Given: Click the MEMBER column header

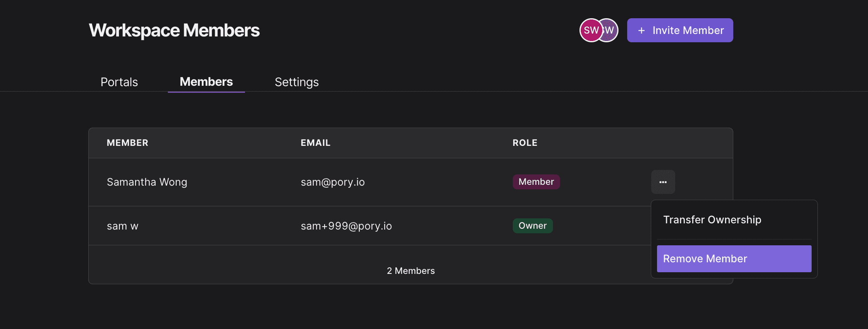Looking at the screenshot, I should [x=128, y=143].
